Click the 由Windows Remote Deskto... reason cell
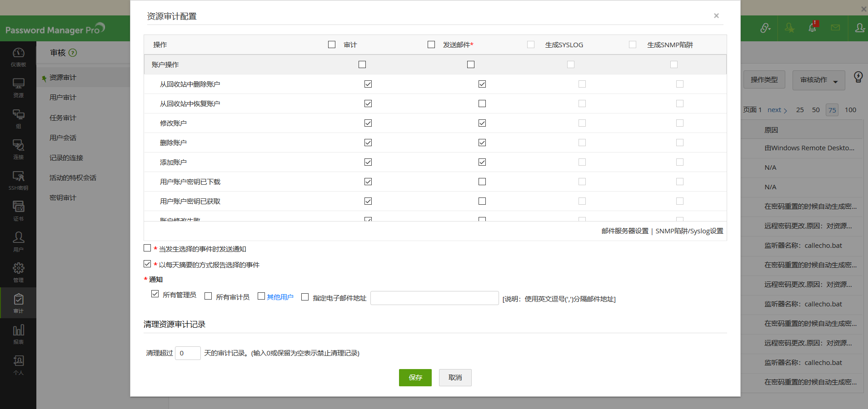The image size is (868, 409). pos(809,148)
